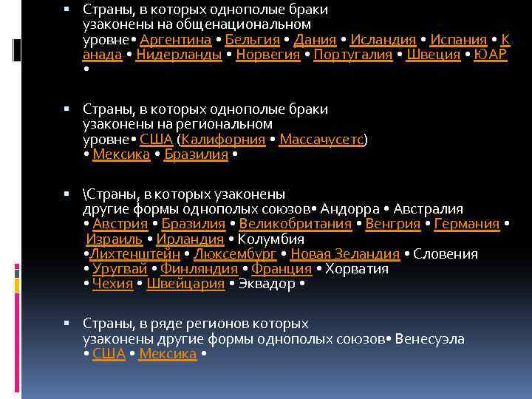Image resolution: width=532 pixels, height=399 pixels.
Task: Follow the Швейцария link
Action: point(185,283)
